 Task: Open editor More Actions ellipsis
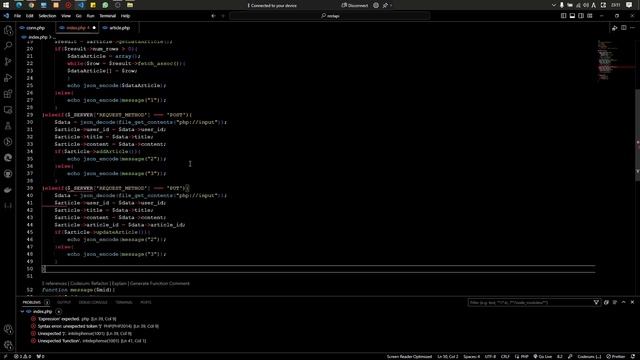633,28
